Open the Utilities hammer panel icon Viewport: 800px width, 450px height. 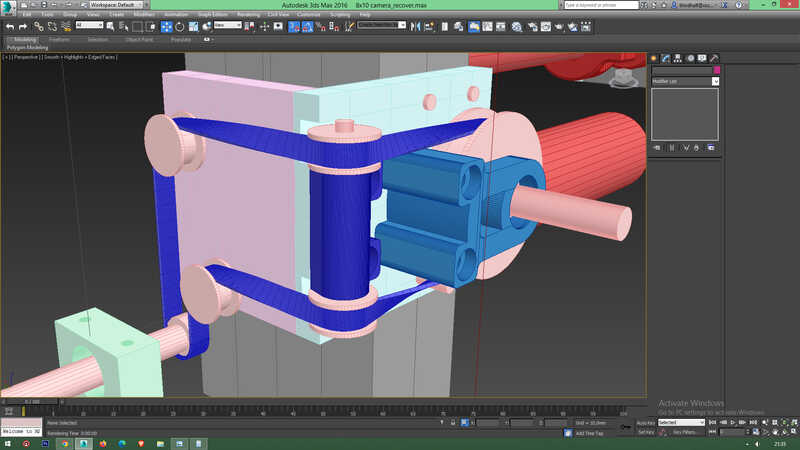(714, 58)
